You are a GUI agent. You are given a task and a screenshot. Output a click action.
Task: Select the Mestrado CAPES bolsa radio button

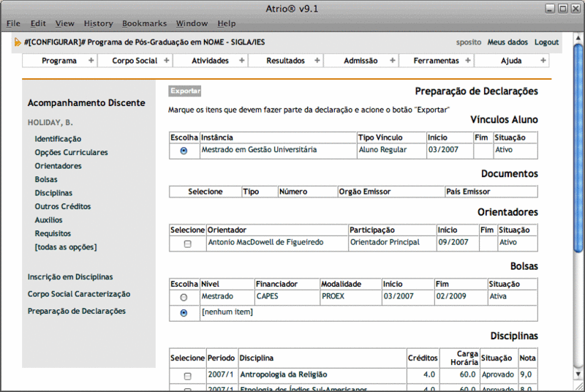point(184,298)
